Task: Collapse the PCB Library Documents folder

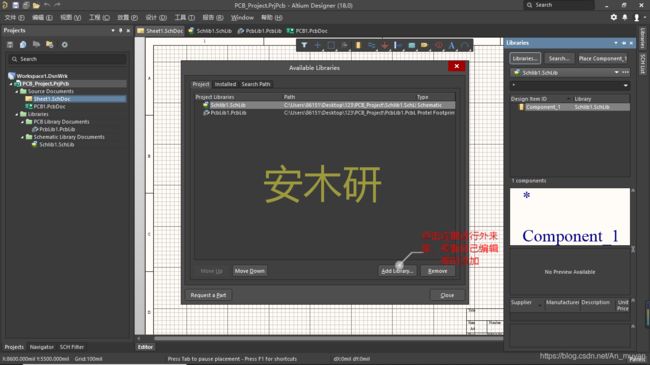Action: tap(22, 122)
